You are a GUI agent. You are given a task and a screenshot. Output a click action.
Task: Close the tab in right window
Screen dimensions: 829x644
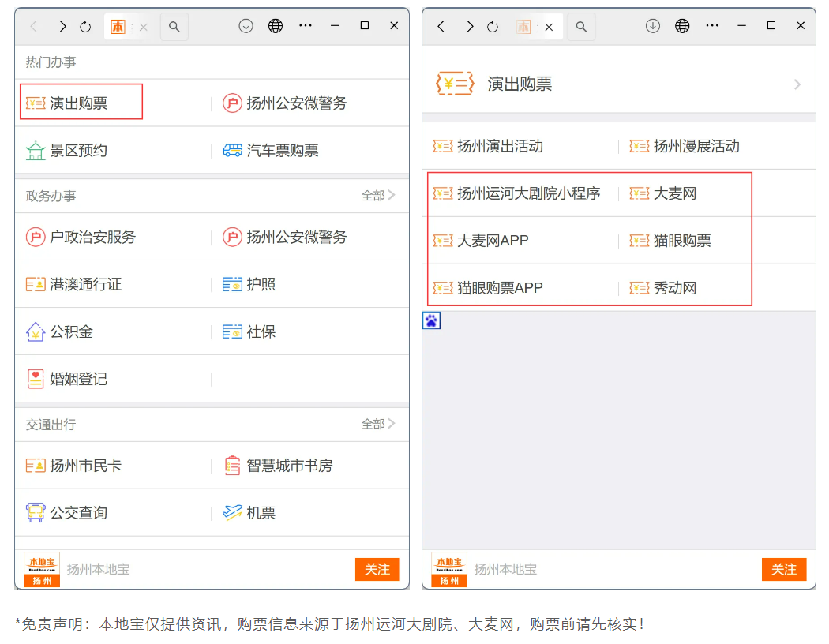point(550,27)
